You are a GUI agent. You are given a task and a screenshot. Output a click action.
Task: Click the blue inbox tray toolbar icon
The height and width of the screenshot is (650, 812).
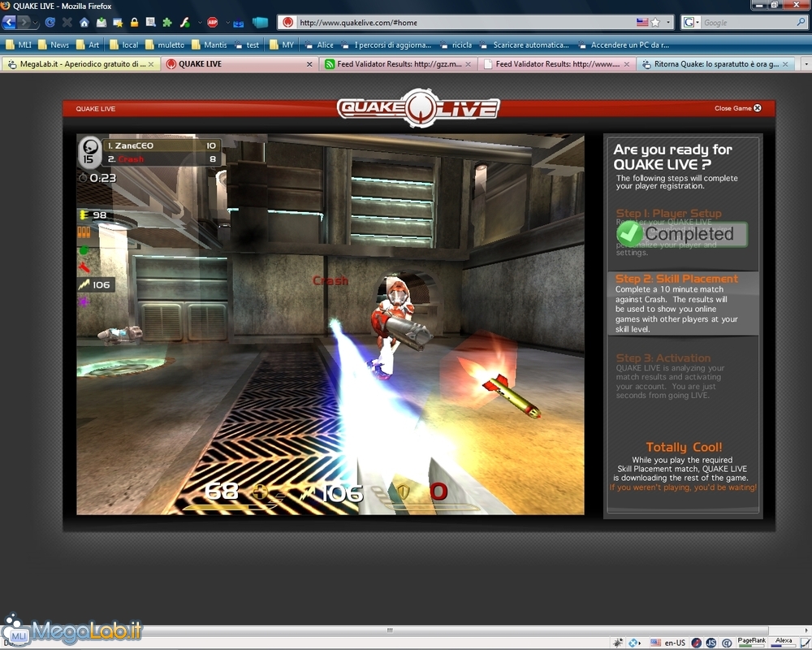click(x=238, y=23)
